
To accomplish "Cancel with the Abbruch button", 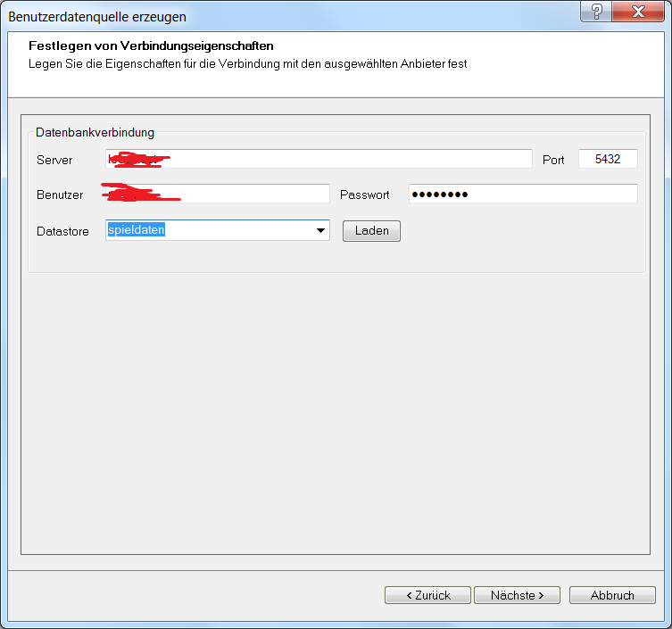I will click(612, 595).
